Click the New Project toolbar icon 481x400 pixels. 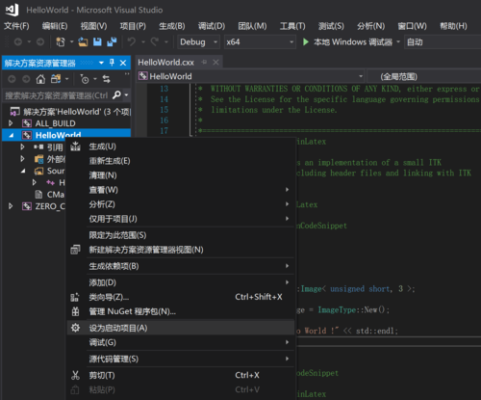pos(60,42)
